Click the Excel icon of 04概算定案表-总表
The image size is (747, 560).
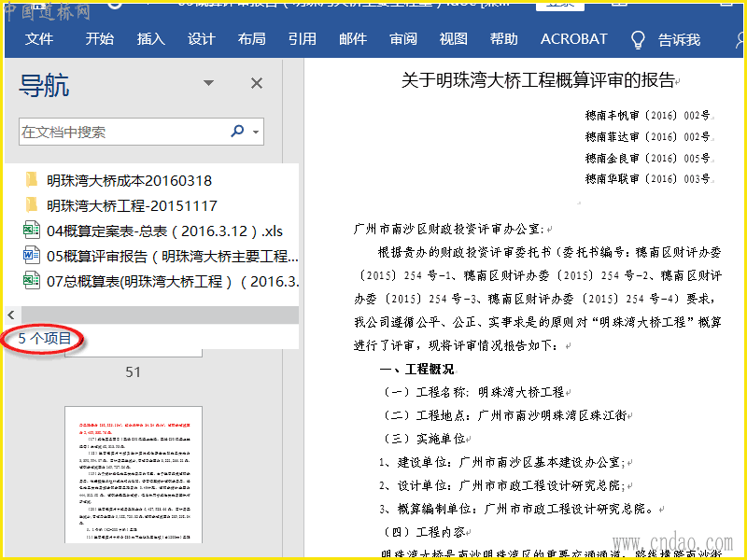click(32, 231)
